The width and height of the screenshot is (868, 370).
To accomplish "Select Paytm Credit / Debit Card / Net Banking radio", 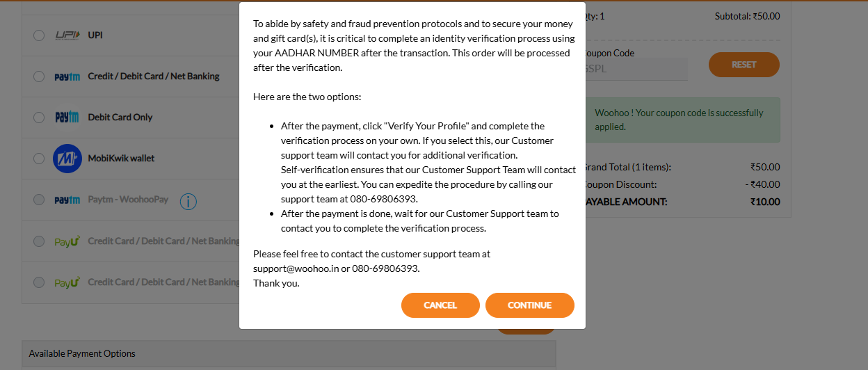I will [x=39, y=77].
